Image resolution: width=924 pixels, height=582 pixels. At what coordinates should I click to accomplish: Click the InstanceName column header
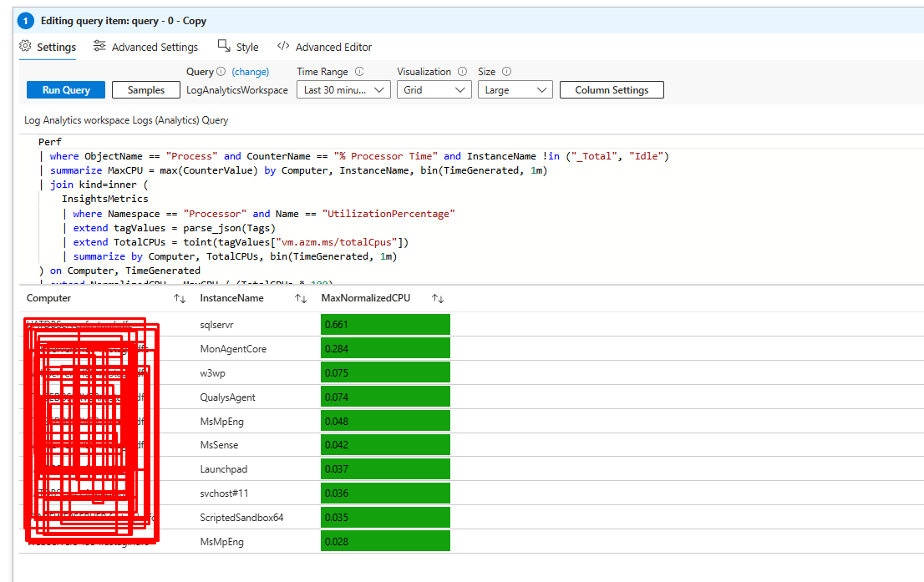(x=231, y=298)
